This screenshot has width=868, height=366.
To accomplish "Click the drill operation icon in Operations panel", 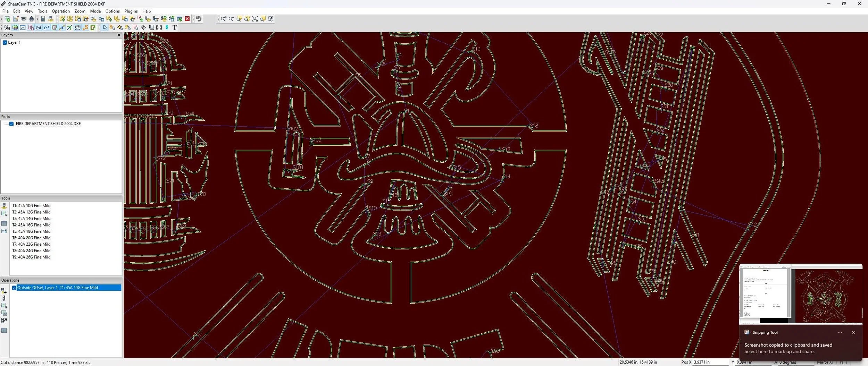I will [x=4, y=298].
